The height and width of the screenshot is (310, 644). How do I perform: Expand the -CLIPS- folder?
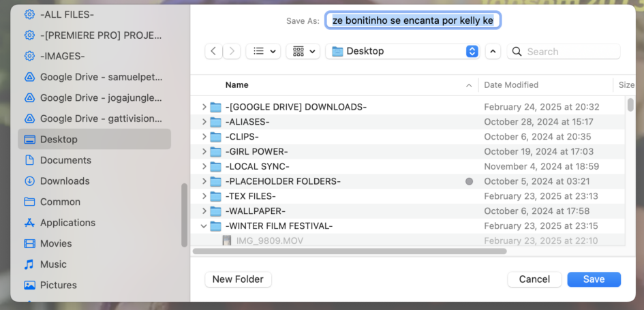204,136
